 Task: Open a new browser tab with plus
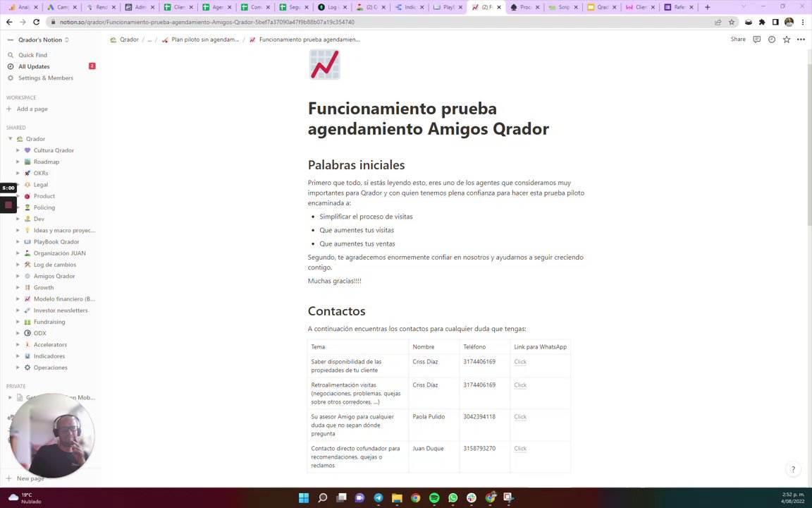pos(708,7)
